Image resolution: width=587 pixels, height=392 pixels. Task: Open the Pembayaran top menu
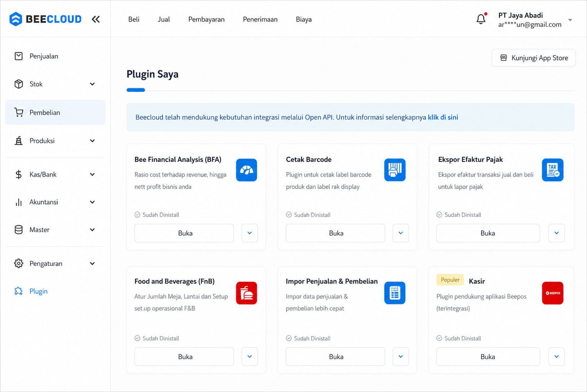(x=206, y=19)
